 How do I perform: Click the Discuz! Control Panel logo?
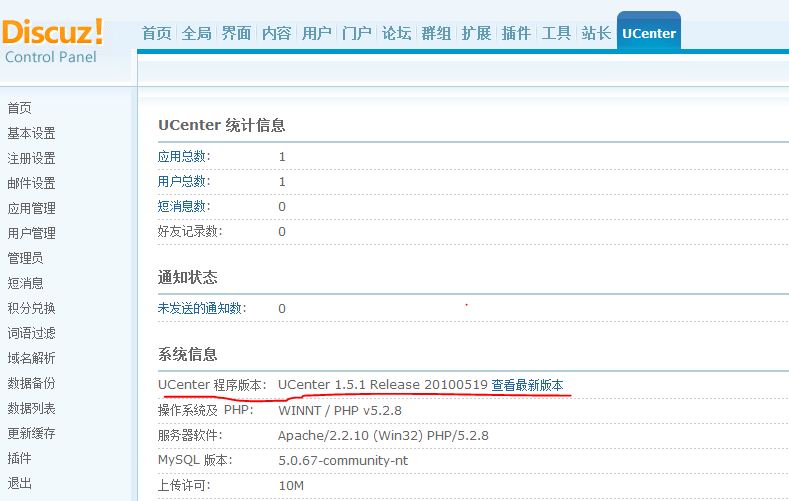tap(53, 41)
